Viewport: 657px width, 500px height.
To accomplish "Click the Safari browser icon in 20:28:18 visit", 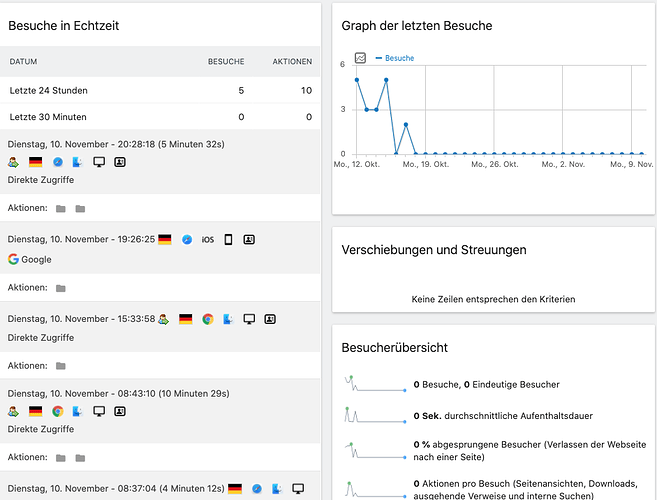I will pyautogui.click(x=58, y=162).
